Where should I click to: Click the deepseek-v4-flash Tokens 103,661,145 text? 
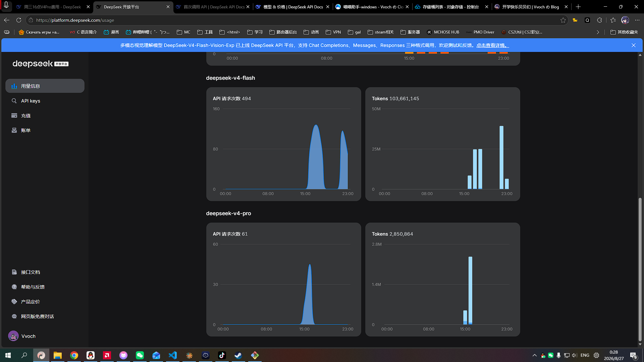tap(395, 99)
